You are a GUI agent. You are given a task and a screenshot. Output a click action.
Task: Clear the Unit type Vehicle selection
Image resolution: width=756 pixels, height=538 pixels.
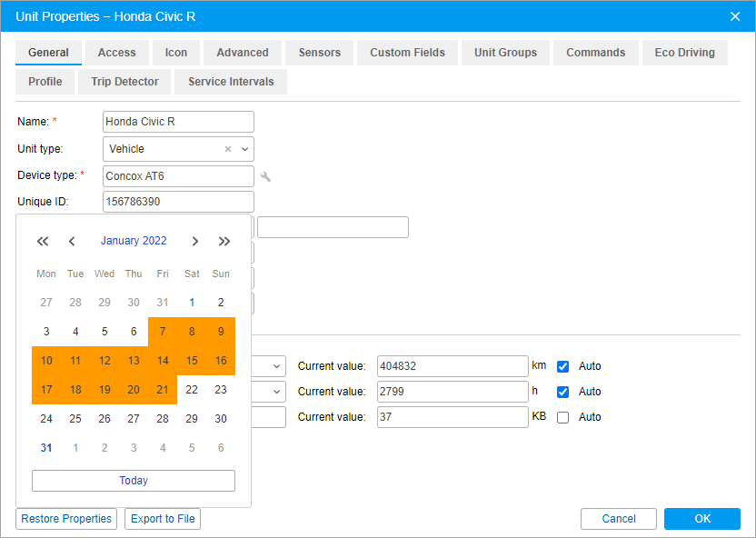click(x=228, y=149)
